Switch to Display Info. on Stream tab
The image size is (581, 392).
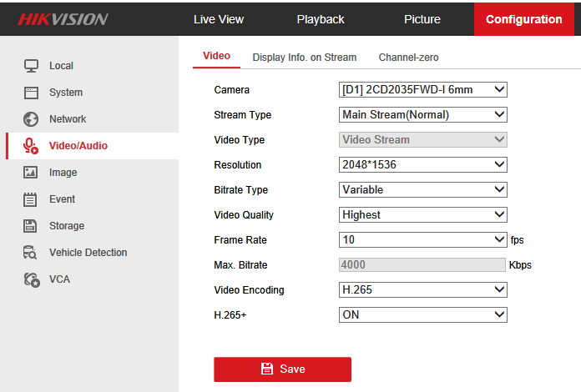coord(305,58)
